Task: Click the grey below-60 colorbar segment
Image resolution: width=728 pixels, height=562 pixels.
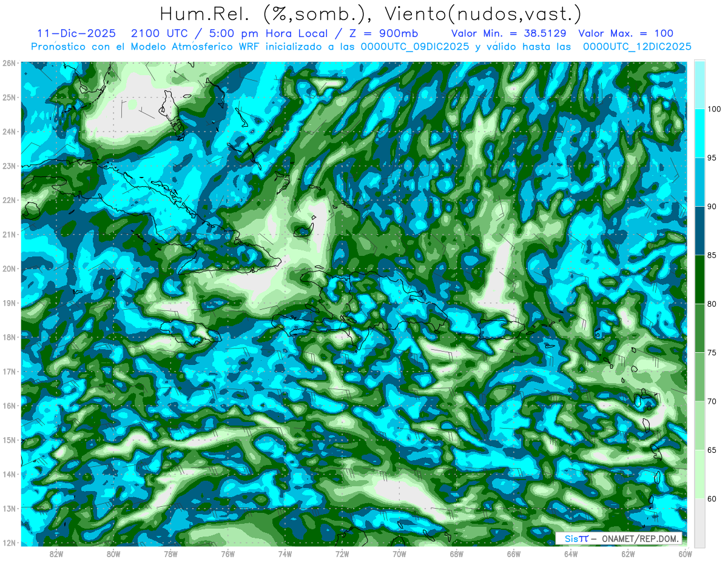Action: point(699,523)
